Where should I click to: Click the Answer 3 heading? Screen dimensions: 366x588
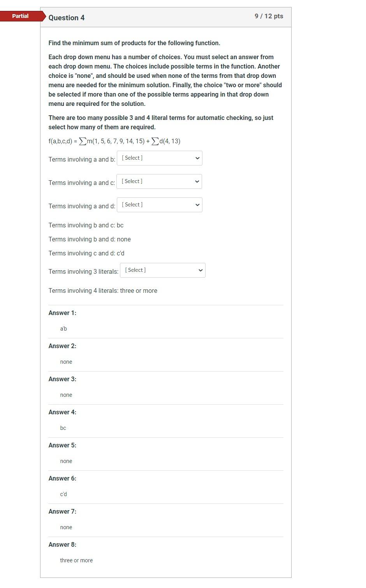(62, 379)
